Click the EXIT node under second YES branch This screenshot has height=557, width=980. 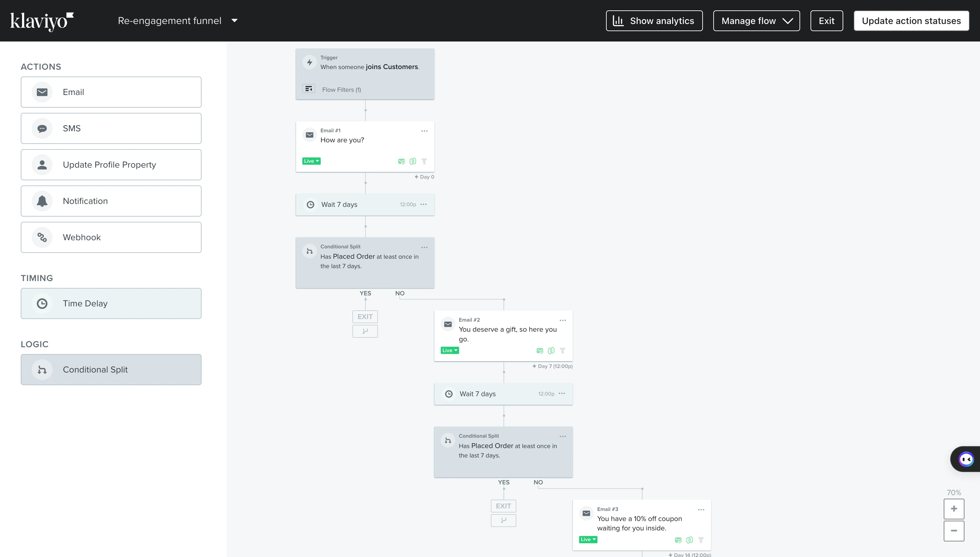[x=504, y=506]
